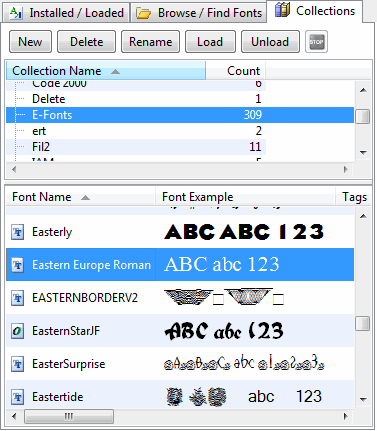Viewport: 377px width, 431px height.
Task: Click the Easterly font type icon
Action: click(x=17, y=232)
